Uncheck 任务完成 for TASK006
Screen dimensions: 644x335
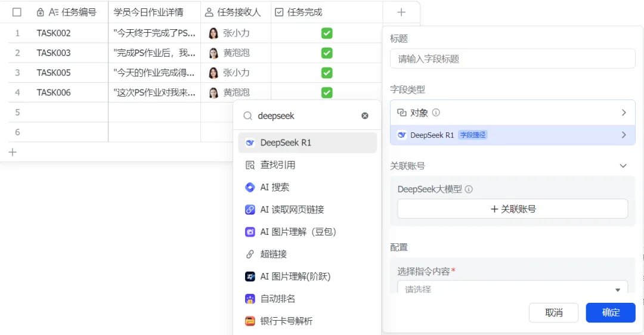(327, 93)
